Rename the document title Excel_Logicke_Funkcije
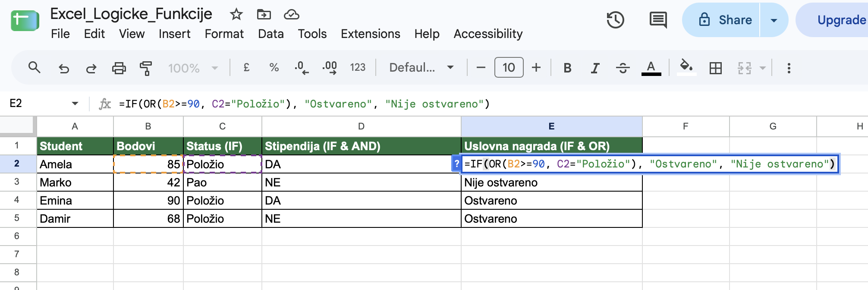This screenshot has height=290, width=868. tap(131, 14)
